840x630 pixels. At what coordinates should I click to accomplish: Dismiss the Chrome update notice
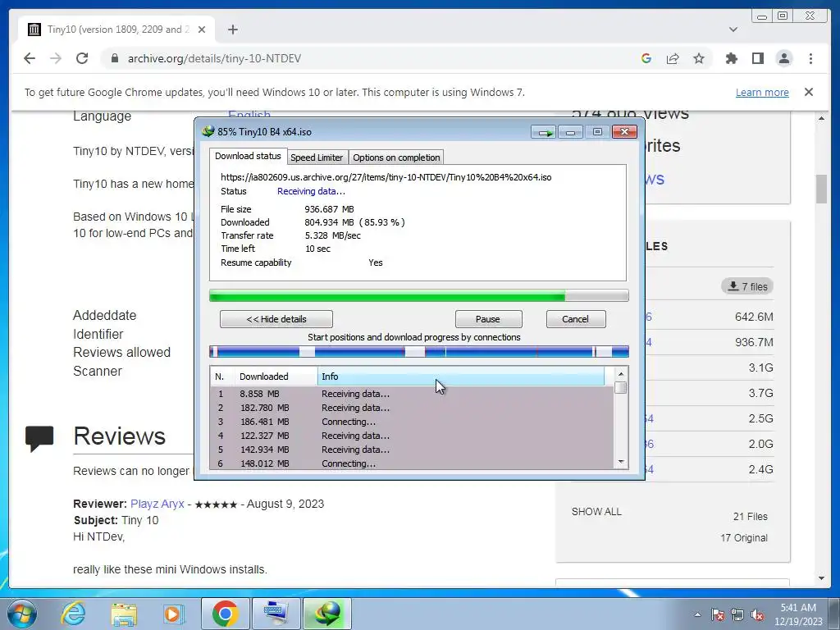click(809, 92)
